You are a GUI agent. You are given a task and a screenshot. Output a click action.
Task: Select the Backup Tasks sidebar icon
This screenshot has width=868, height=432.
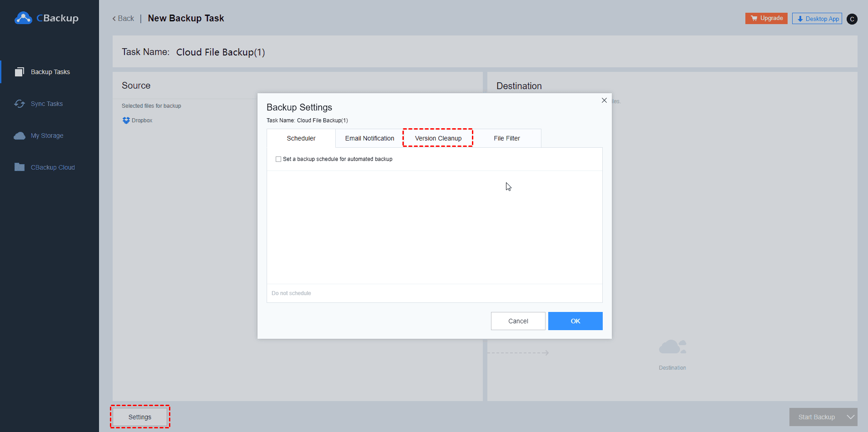click(x=20, y=71)
